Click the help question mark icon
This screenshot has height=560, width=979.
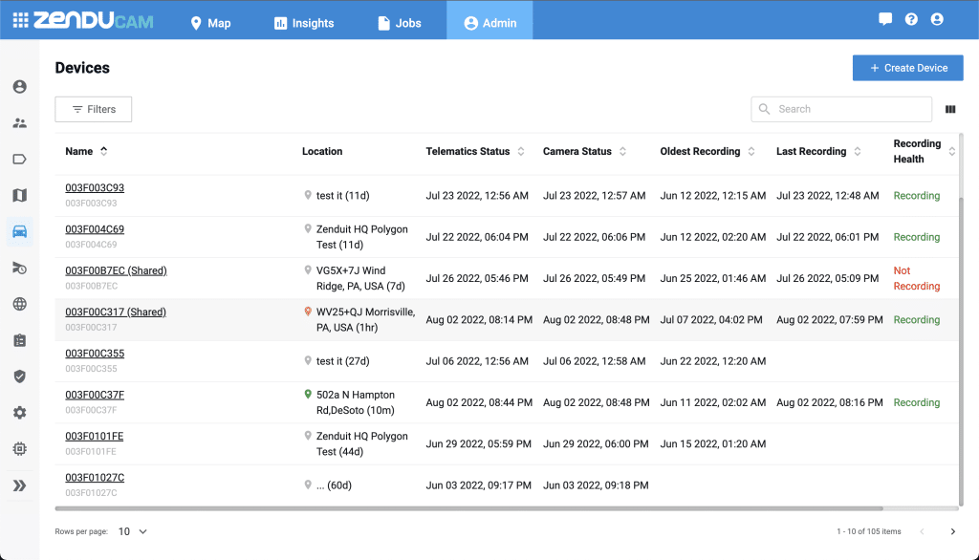tap(911, 19)
